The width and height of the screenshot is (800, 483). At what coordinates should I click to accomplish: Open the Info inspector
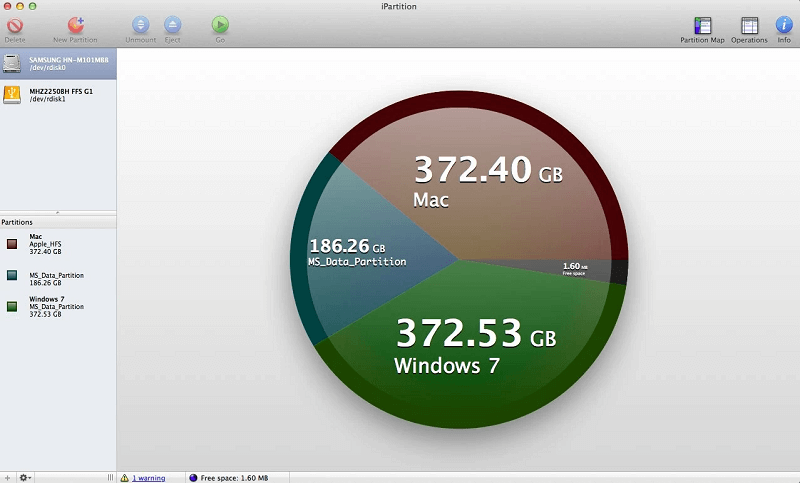pos(784,27)
